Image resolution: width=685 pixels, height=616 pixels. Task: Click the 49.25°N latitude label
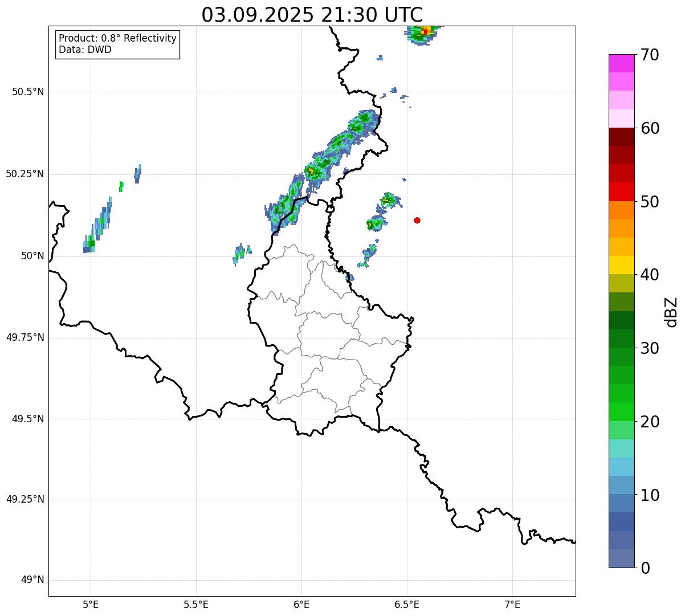[25, 499]
